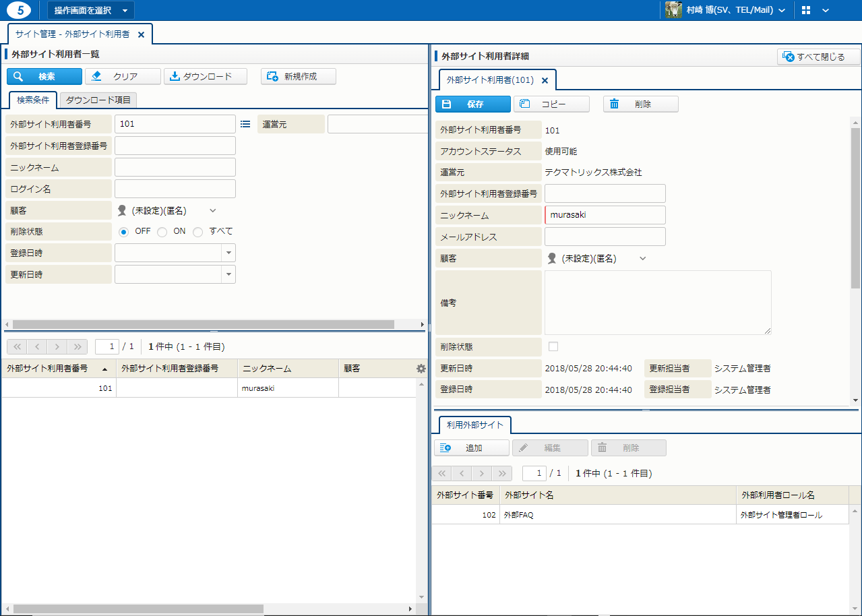Select the すべて radio for 削除状態
The width and height of the screenshot is (862, 616).
pos(198,232)
